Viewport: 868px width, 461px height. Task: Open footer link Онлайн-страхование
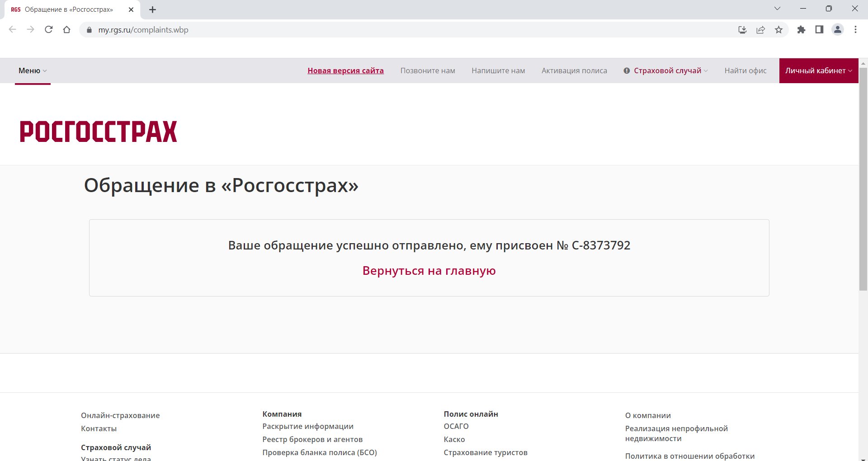click(120, 415)
